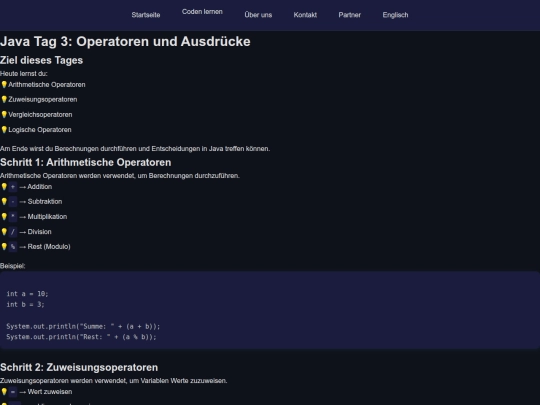Click the code line int a = 10;
The height and width of the screenshot is (405, 540).
pyautogui.click(x=28, y=294)
